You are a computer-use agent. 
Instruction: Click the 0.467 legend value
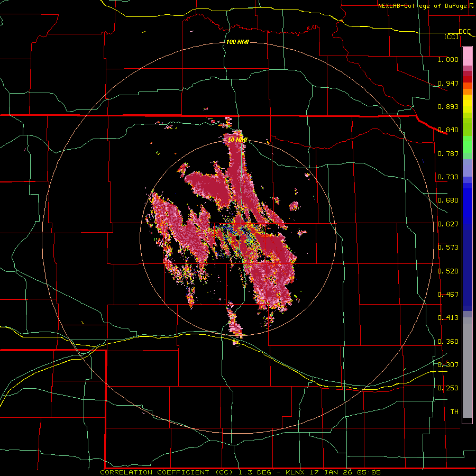pos(448,295)
